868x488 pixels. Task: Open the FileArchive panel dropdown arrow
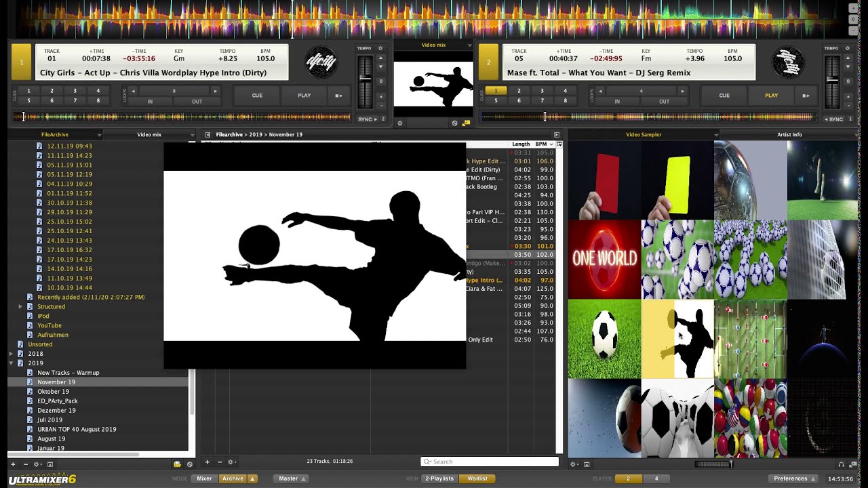tap(99, 135)
